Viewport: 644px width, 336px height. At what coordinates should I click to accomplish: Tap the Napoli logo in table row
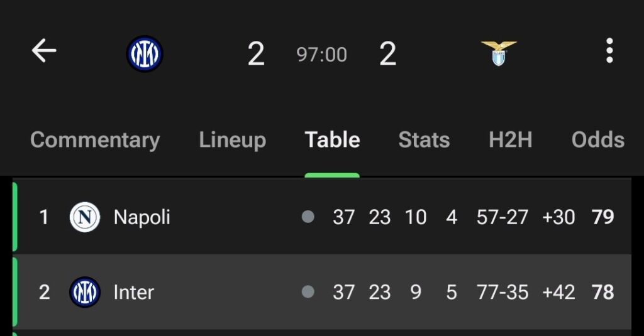point(85,217)
